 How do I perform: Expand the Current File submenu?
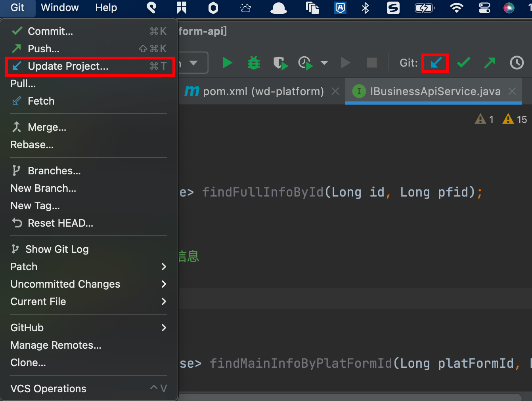click(89, 302)
